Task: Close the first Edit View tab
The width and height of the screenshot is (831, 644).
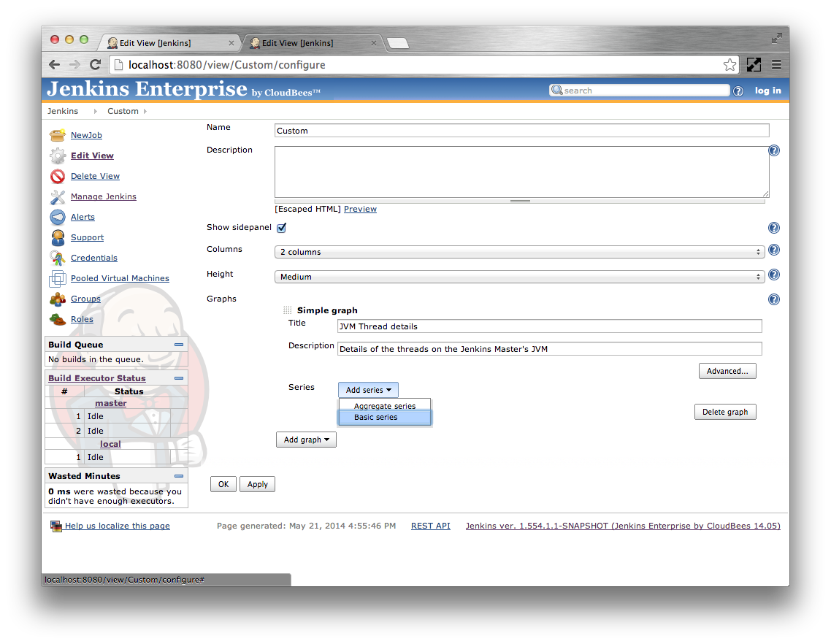Action: [231, 44]
